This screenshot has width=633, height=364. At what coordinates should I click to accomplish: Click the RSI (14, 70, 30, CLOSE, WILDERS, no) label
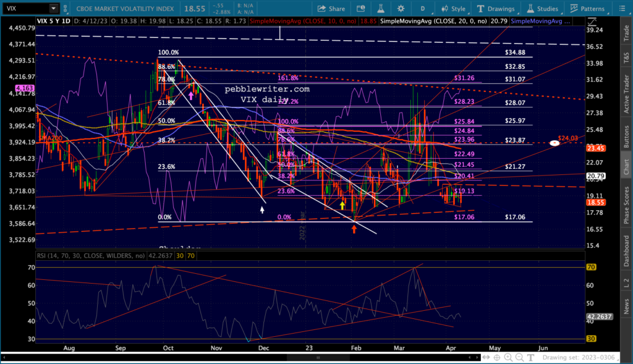[x=91, y=256]
